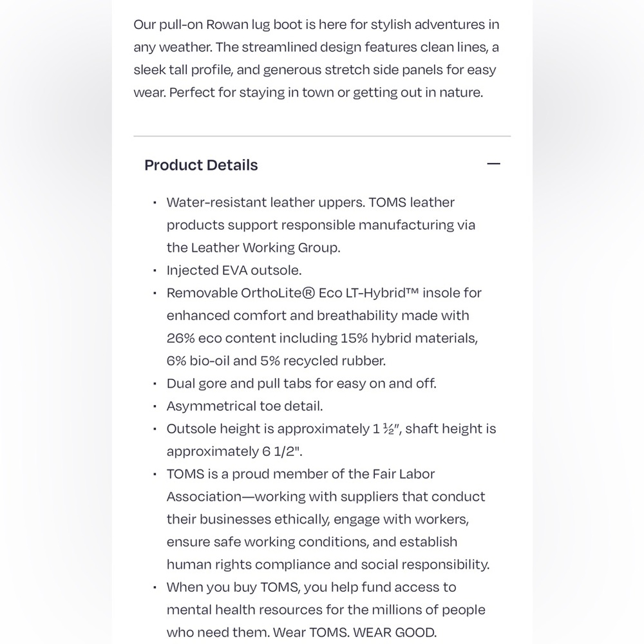Image resolution: width=644 pixels, height=644 pixels.
Task: Click the outsole height measurement bullet
Action: 332,440
